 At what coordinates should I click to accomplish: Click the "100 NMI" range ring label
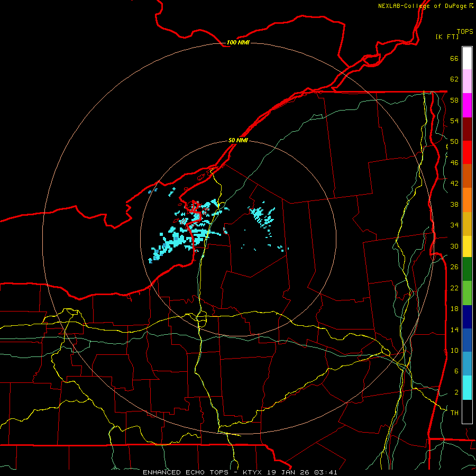point(238,42)
